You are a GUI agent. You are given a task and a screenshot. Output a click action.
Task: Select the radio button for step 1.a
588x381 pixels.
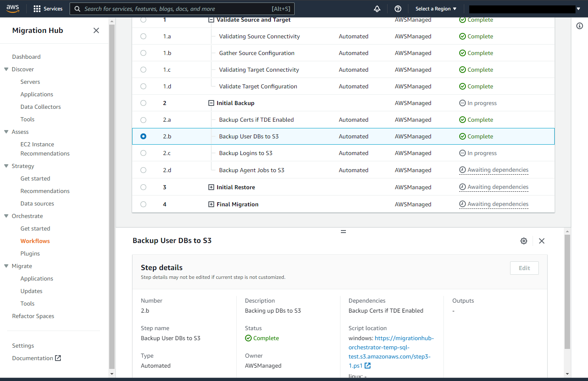point(143,36)
